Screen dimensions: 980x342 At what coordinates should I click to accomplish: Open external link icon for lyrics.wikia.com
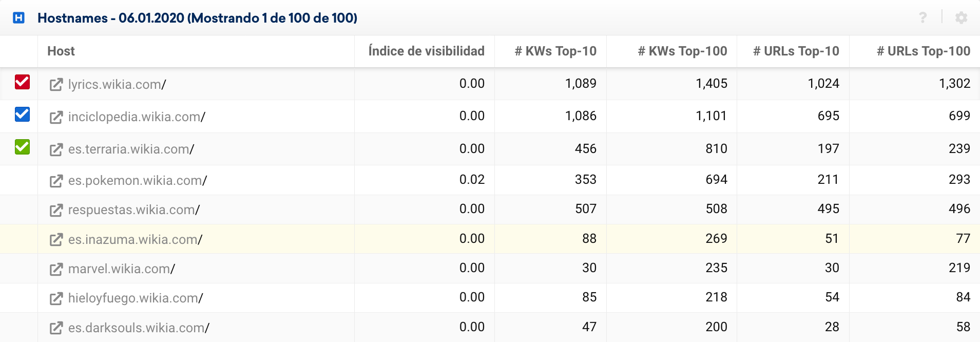point(56,84)
